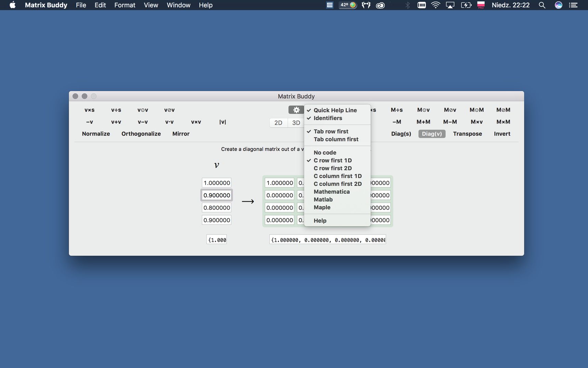Click the Transpose operation
The width and height of the screenshot is (588, 368).
point(468,134)
